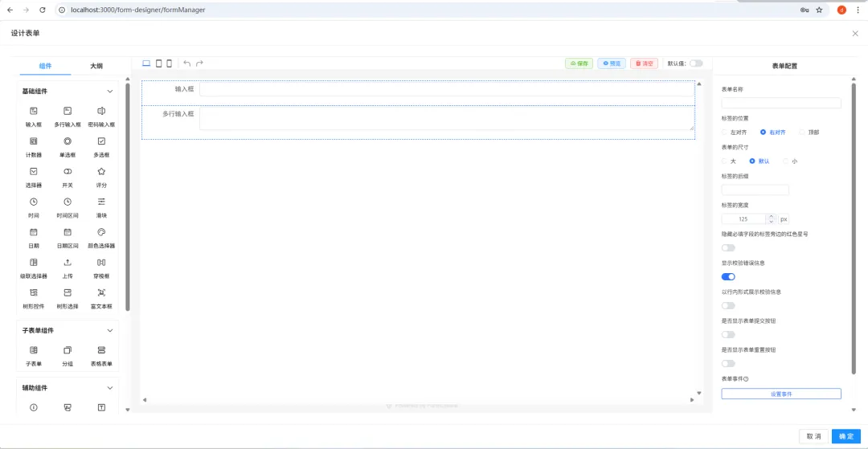
Task: Switch canvas to mobile phone preview
Action: click(170, 63)
